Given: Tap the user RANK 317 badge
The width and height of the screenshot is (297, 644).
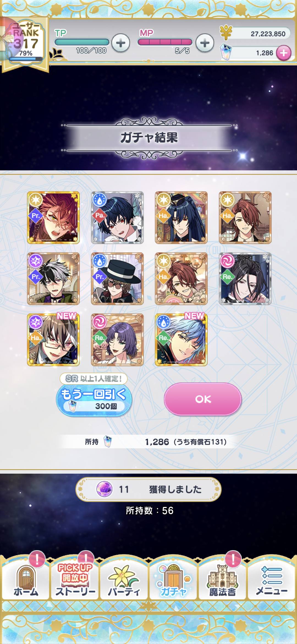Looking at the screenshot, I should click(x=25, y=43).
